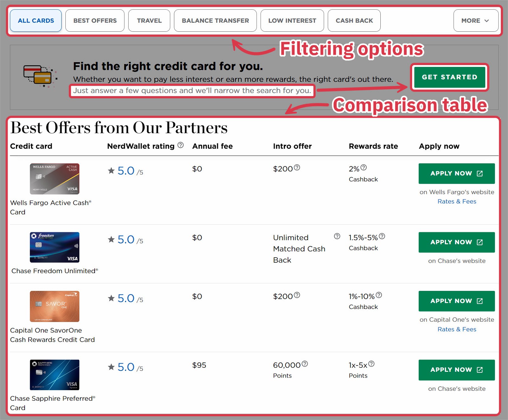Click the Chase Freedom Unlimited card image
The image size is (508, 420).
coord(55,247)
